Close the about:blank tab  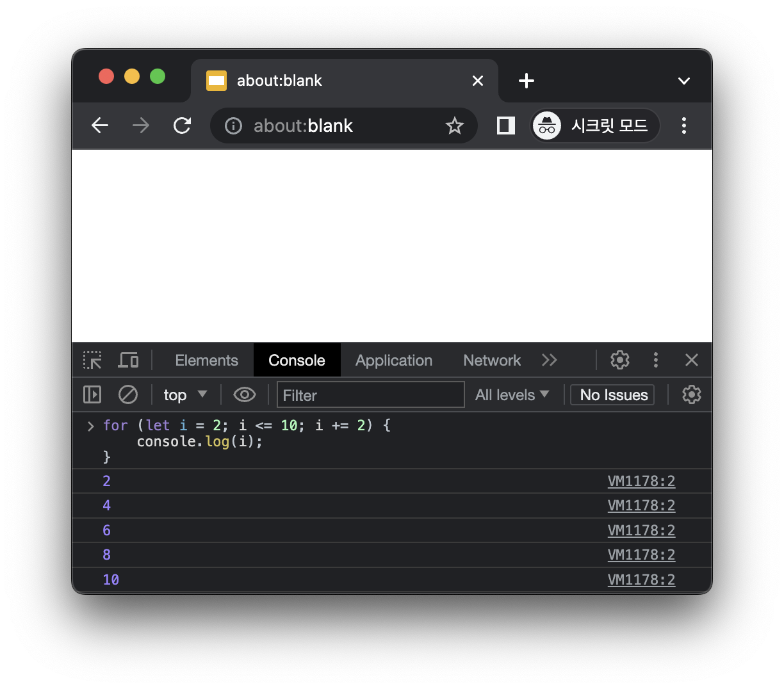point(478,81)
